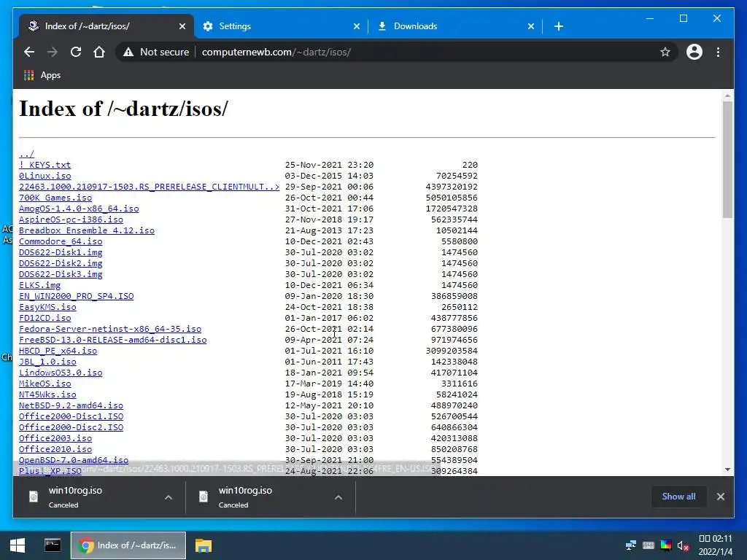Download Commodore_64.iso
The image size is (747, 560).
click(61, 241)
